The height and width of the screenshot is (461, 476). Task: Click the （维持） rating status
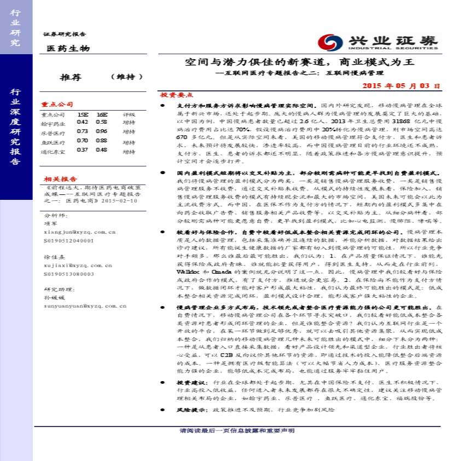(x=126, y=77)
